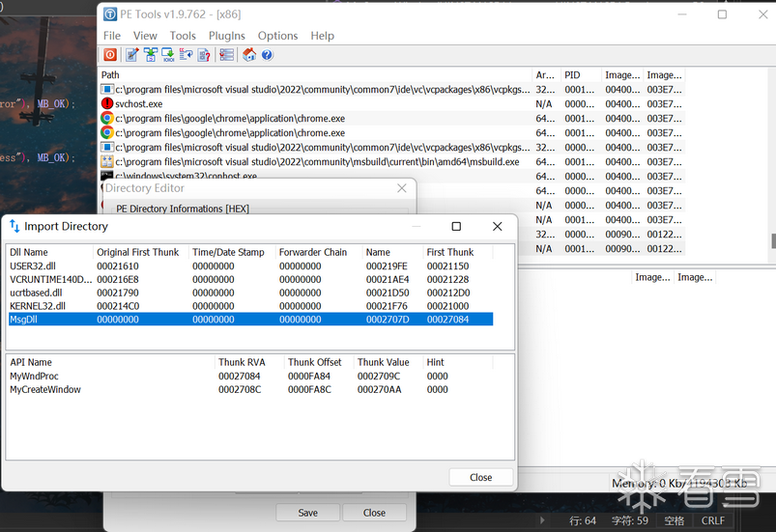Select the VCRUNTIME140D row
This screenshot has height=532, width=776.
[x=250, y=279]
